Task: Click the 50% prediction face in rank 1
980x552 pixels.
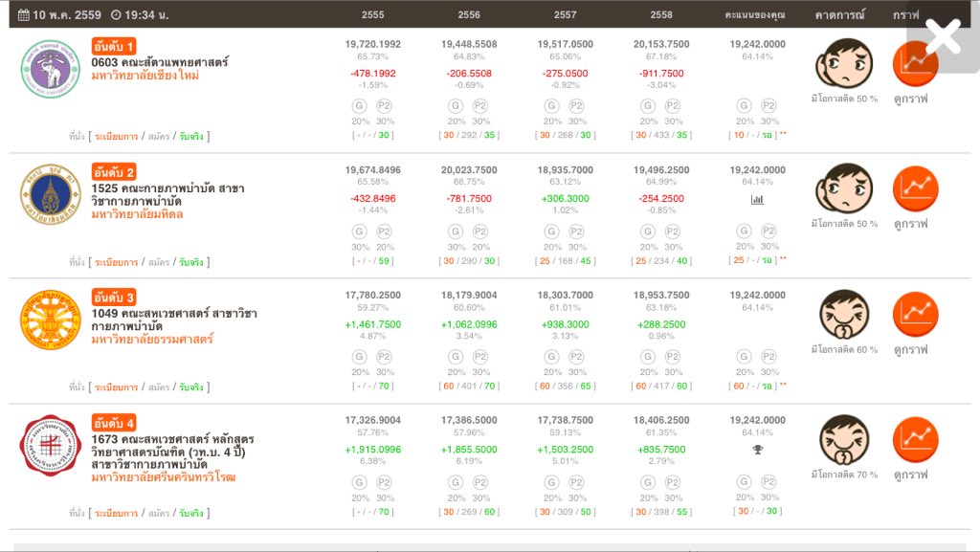Action: [844, 63]
